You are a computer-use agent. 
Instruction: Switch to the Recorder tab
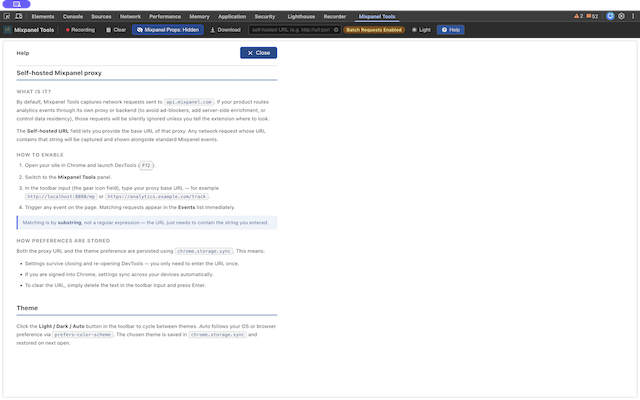pos(335,17)
